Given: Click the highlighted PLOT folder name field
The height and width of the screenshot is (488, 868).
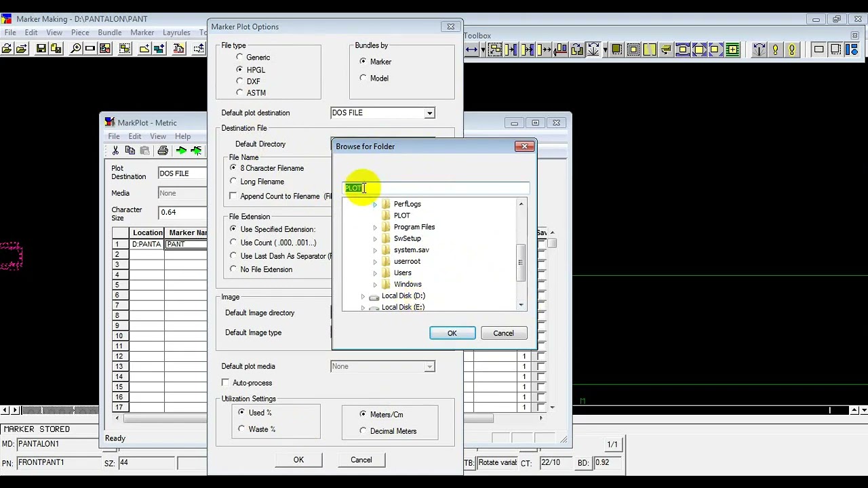Looking at the screenshot, I should pyautogui.click(x=435, y=188).
